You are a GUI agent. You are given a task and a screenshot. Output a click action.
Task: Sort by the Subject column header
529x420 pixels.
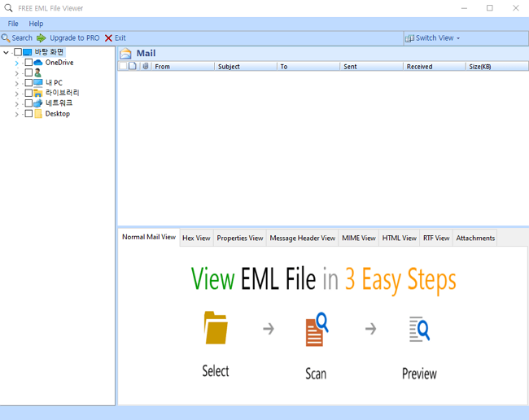pyautogui.click(x=246, y=67)
